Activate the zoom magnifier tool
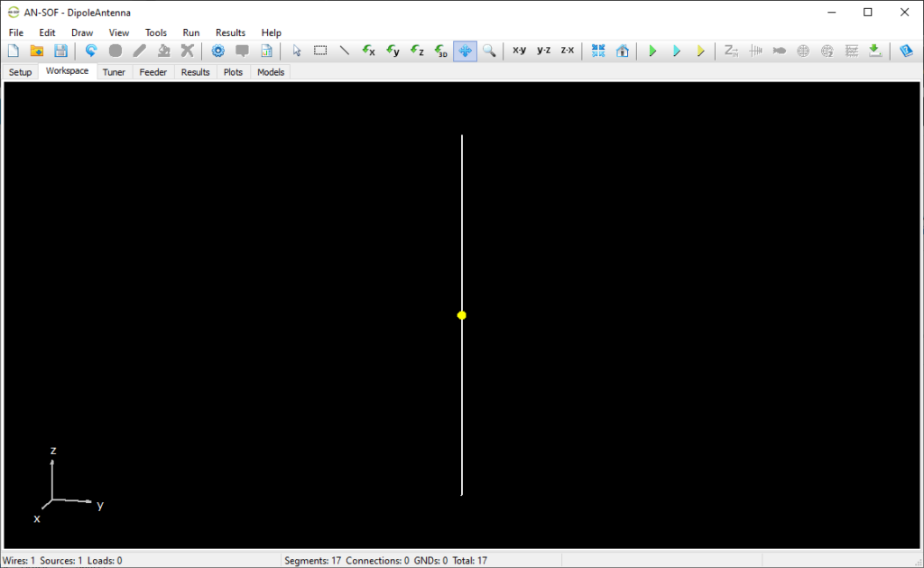The width and height of the screenshot is (924, 568). 489,51
